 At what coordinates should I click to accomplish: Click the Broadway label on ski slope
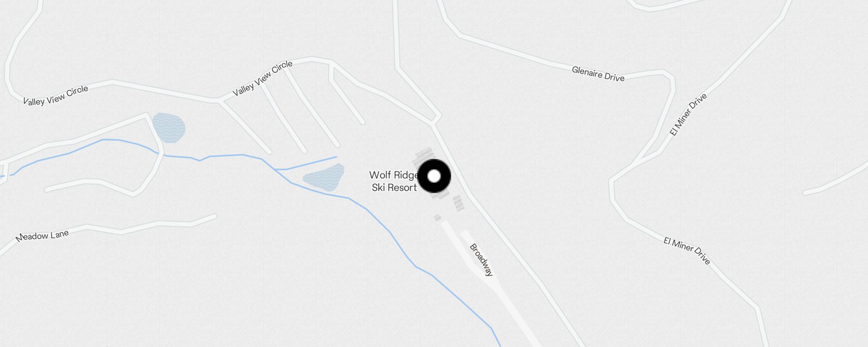(x=482, y=260)
